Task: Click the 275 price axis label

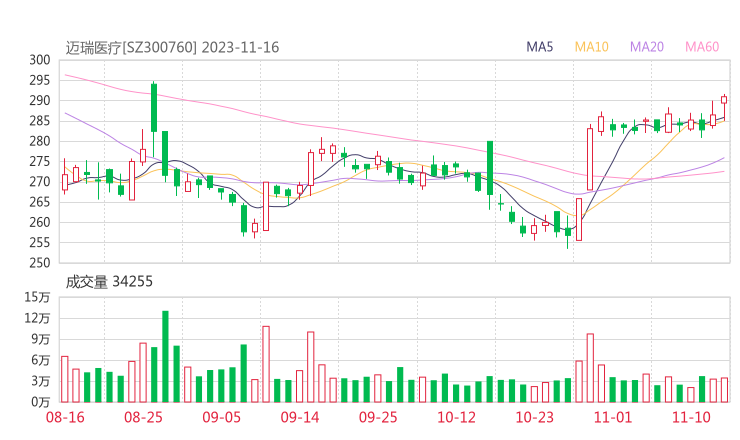Action: [40, 161]
